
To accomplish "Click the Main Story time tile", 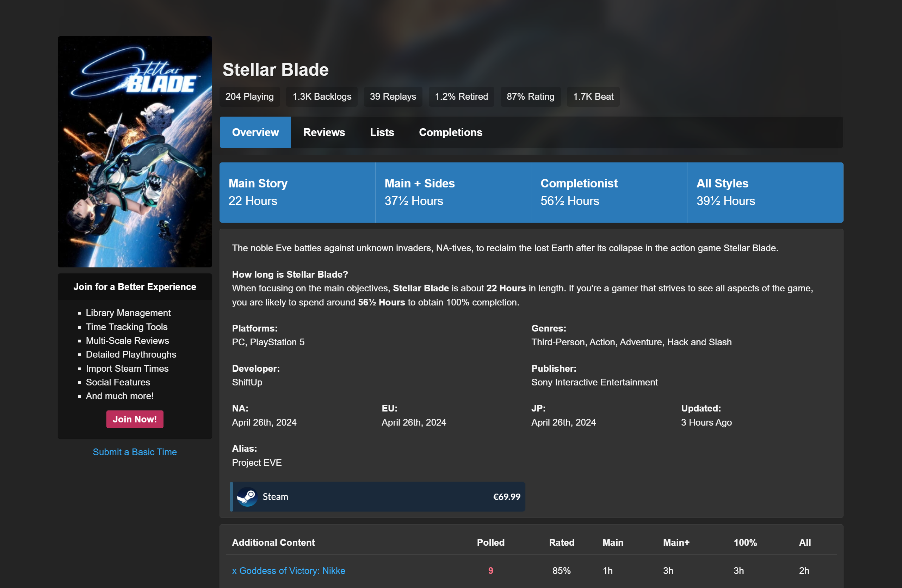I will [x=297, y=192].
